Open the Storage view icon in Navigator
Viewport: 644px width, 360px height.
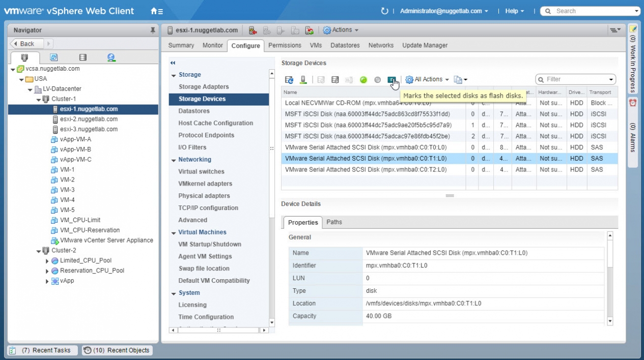coord(83,57)
